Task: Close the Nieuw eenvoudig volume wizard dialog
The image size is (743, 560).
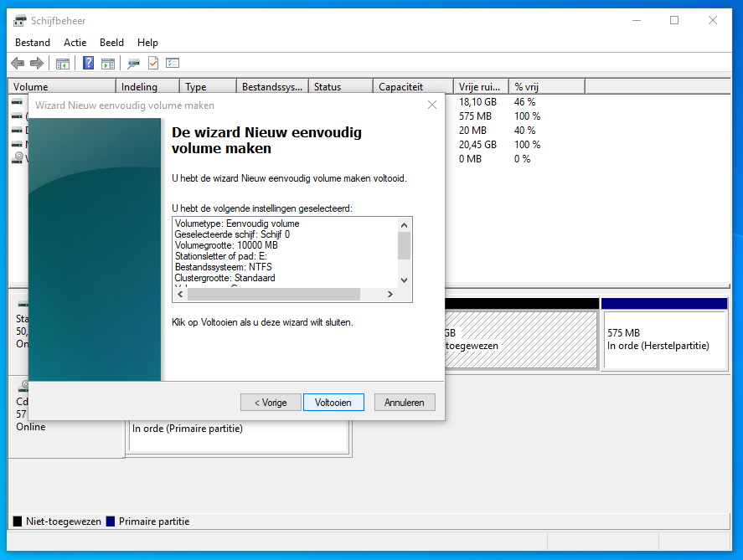Action: tap(432, 105)
